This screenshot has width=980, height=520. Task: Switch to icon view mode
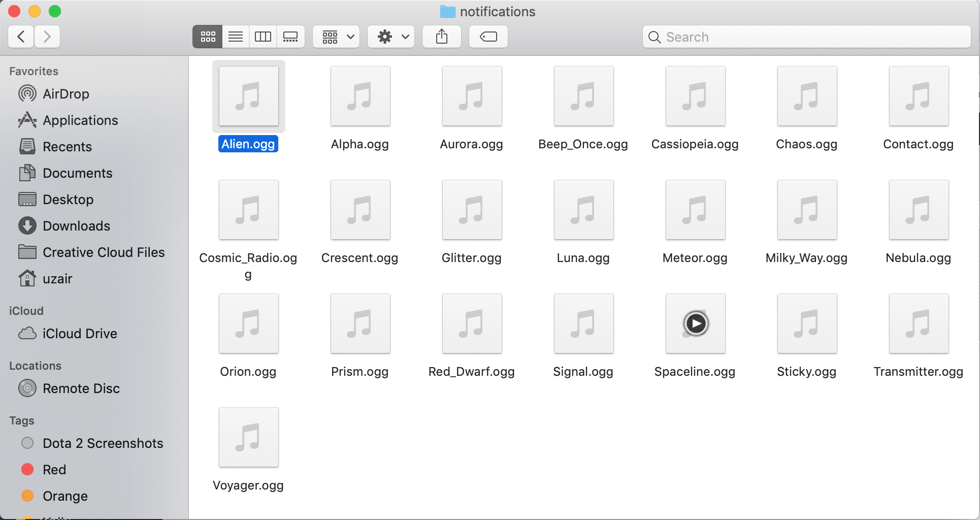pyautogui.click(x=208, y=37)
